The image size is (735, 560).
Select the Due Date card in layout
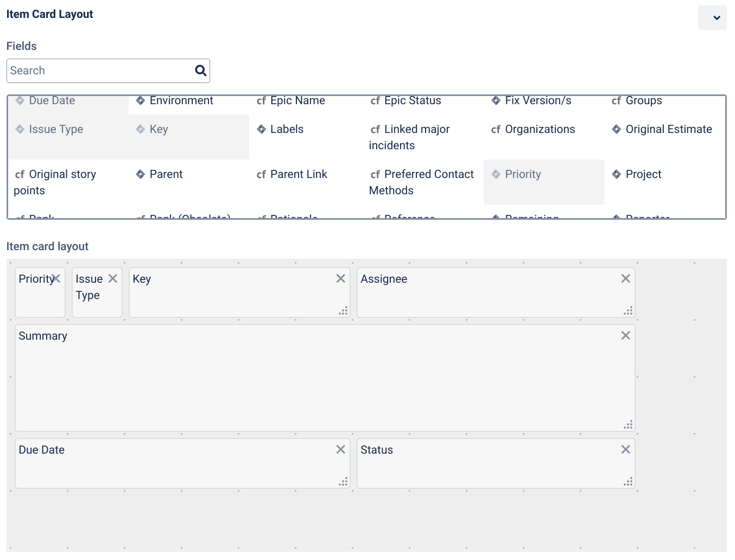click(182, 463)
